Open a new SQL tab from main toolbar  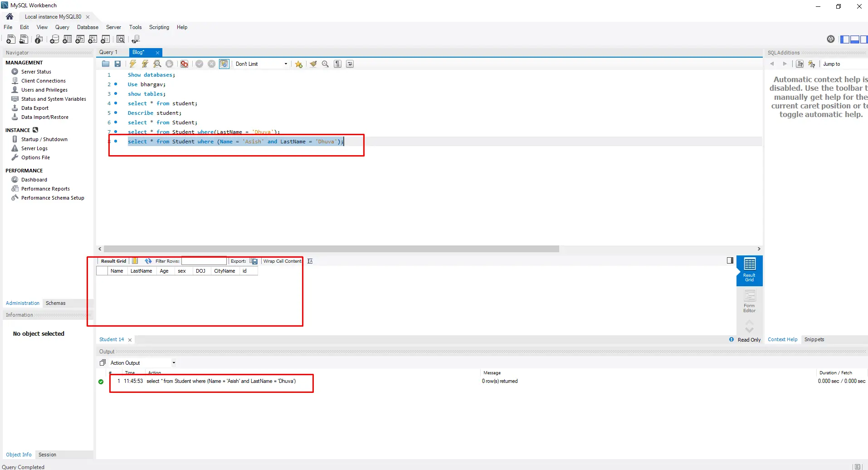(11, 39)
